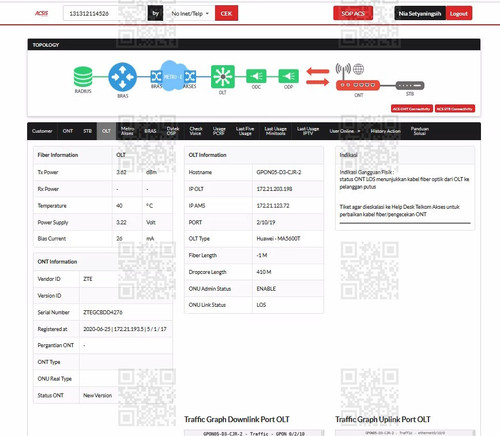Expand the User Online dropdown menu
The height and width of the screenshot is (436, 500).
tap(345, 131)
